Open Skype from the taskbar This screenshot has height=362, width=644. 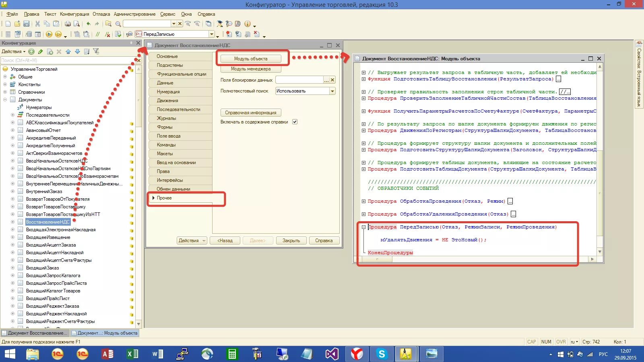(382, 354)
